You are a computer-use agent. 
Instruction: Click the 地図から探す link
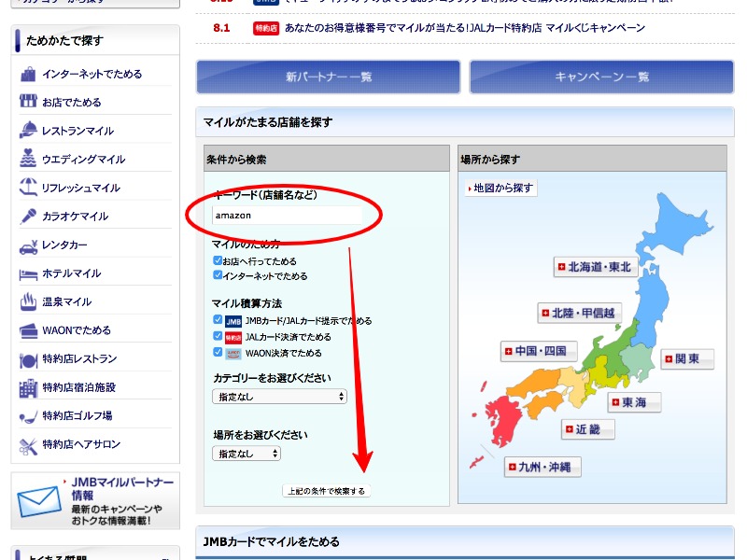click(x=500, y=189)
